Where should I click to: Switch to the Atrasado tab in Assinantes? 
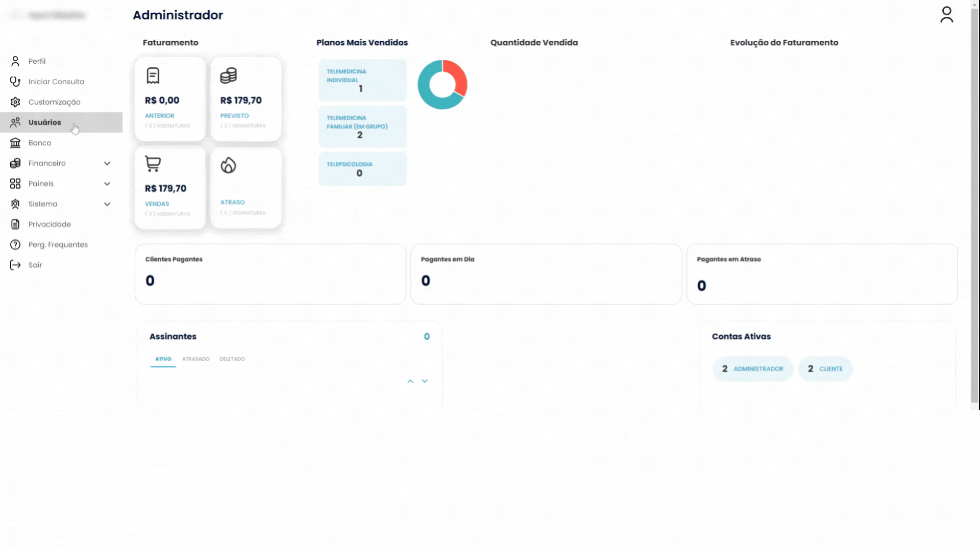coord(195,359)
